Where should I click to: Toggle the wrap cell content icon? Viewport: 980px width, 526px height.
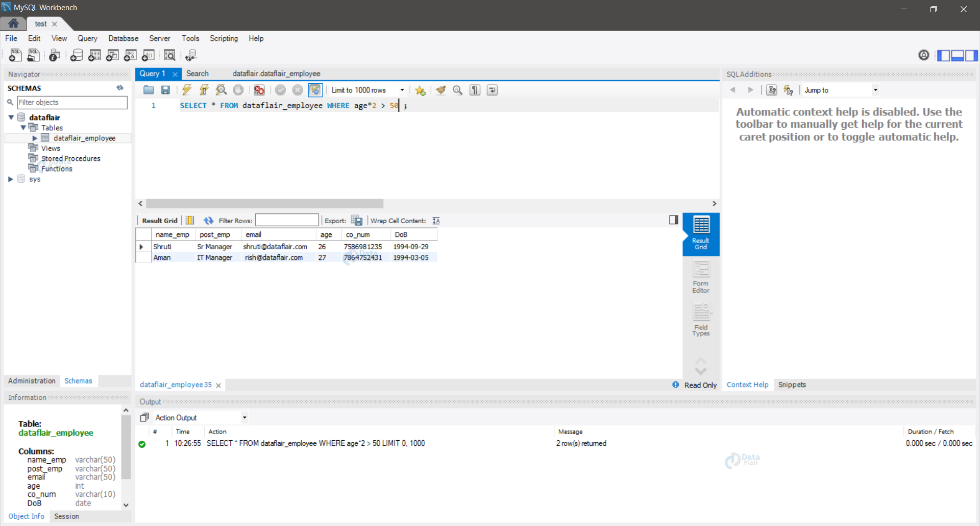coord(436,221)
